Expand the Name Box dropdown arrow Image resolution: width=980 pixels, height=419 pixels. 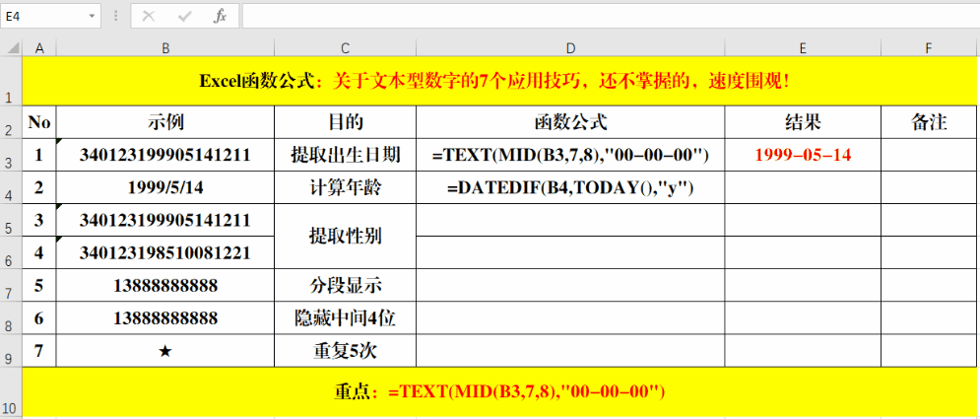(x=92, y=16)
